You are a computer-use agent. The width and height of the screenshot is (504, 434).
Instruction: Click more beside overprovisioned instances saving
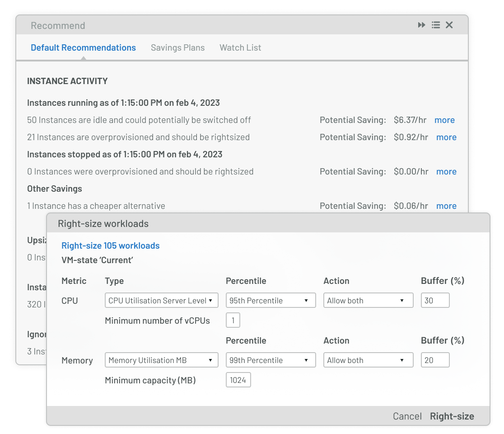[x=446, y=137]
